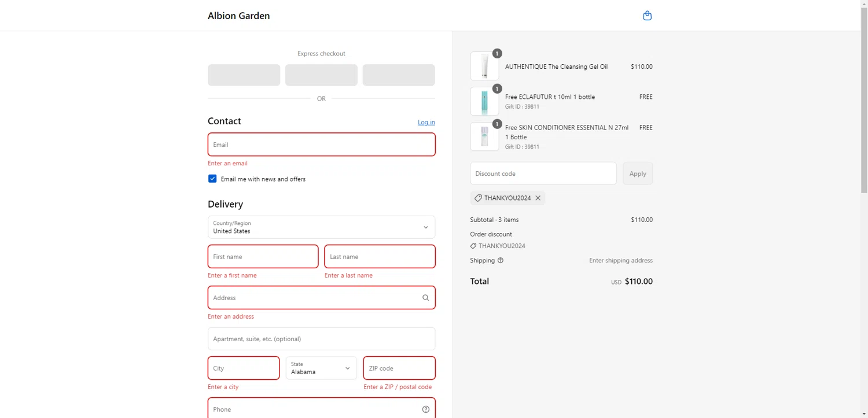Viewport: 868px width, 418px height.
Task: Click the total amount $110.00 beside USD
Action: 639,282
